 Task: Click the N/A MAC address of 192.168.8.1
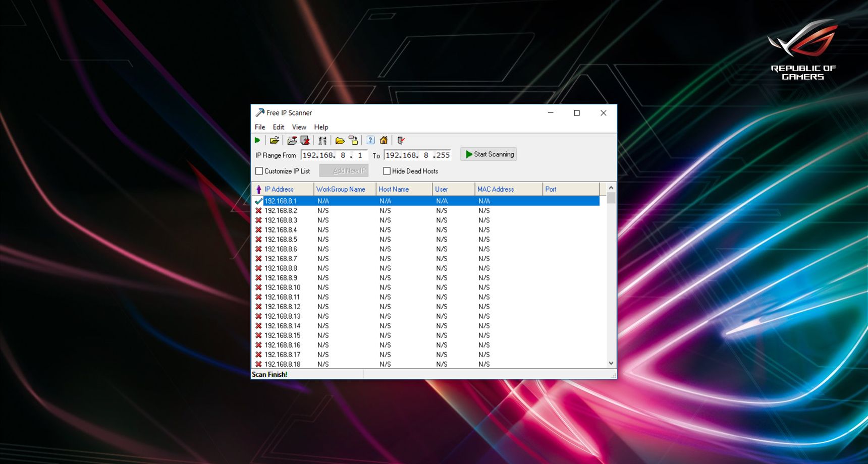tap(484, 201)
